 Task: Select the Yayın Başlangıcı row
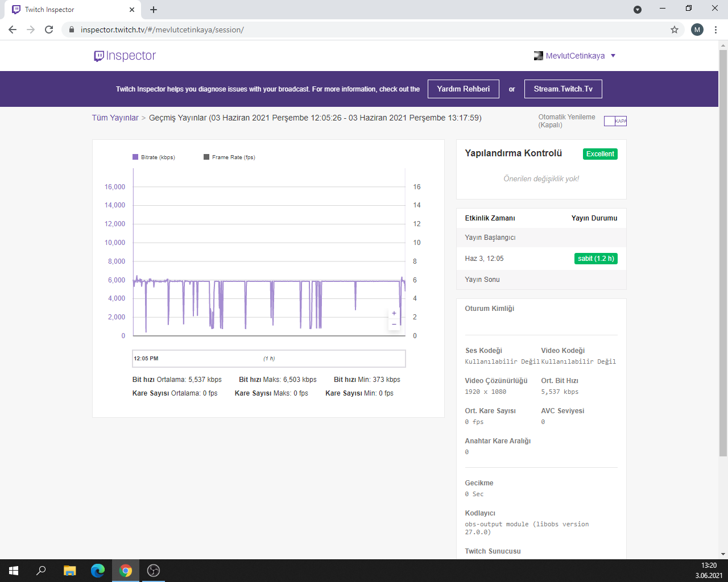541,238
